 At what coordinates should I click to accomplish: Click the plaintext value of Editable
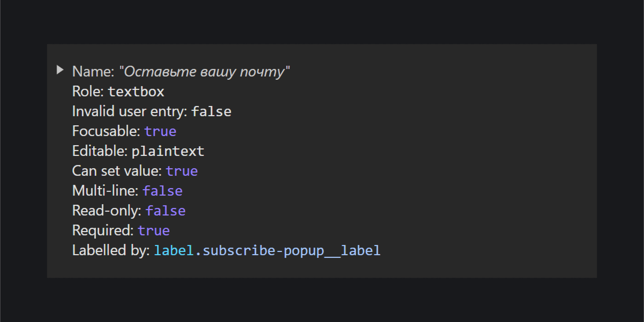(168, 151)
